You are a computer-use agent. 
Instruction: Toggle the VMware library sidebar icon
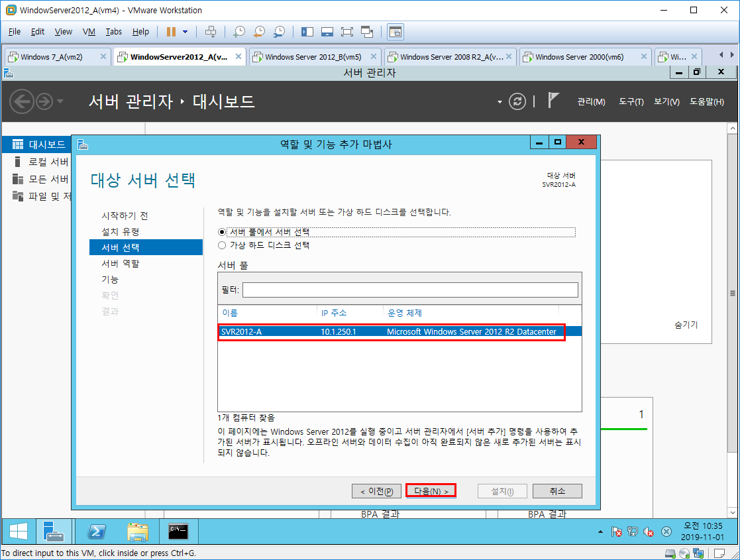[x=307, y=32]
